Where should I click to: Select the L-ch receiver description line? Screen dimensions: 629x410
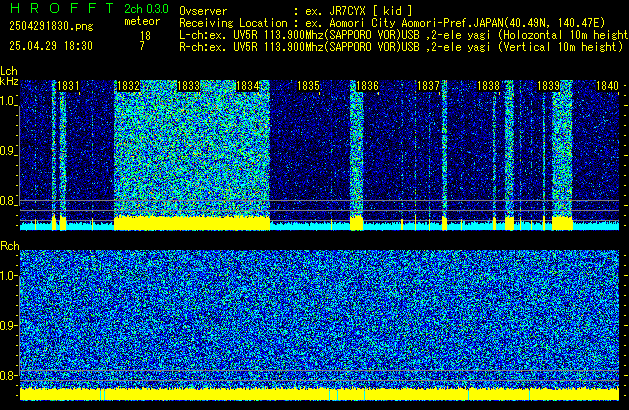[x=404, y=35]
